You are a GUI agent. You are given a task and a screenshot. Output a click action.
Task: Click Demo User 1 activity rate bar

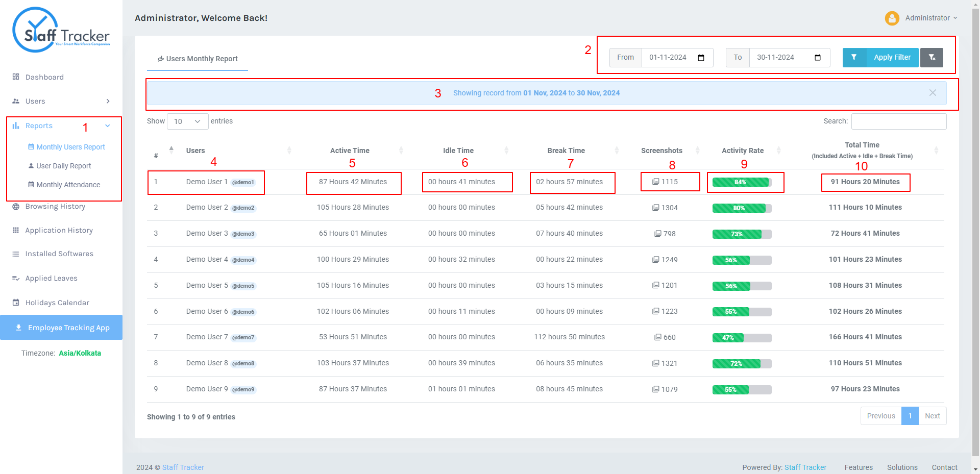[x=742, y=182]
